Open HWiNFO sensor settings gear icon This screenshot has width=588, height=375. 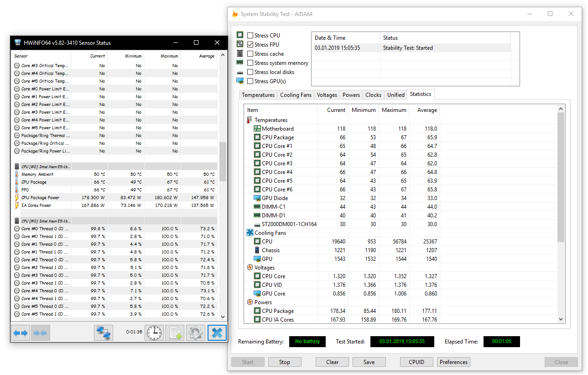tap(196, 333)
